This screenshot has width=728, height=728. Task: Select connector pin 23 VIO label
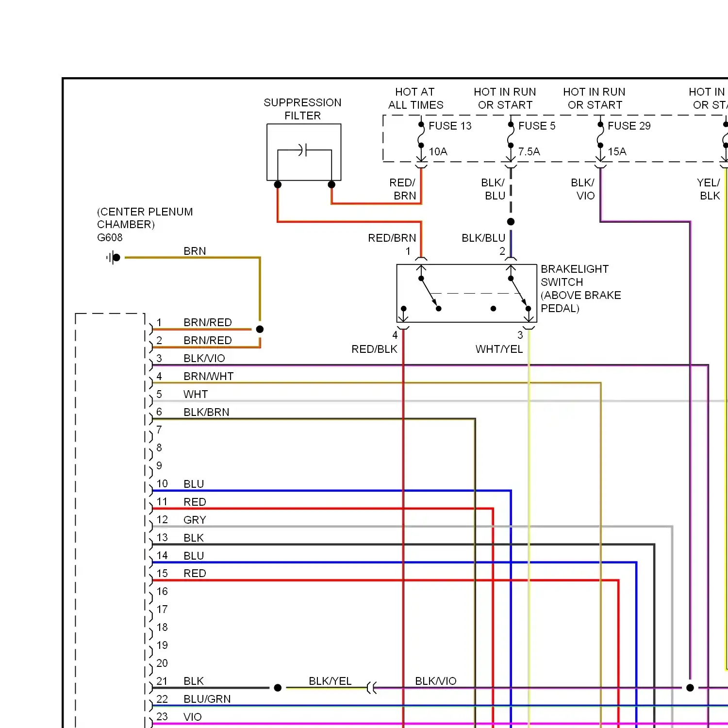pos(193,717)
